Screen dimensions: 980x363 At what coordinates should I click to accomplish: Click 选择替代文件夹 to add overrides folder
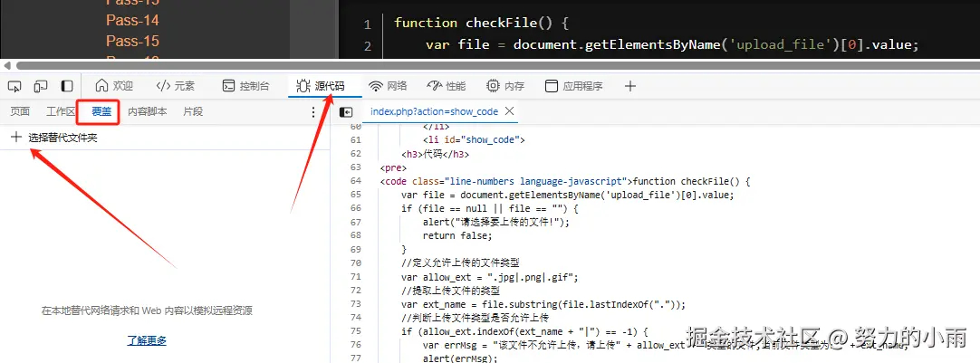click(x=53, y=139)
